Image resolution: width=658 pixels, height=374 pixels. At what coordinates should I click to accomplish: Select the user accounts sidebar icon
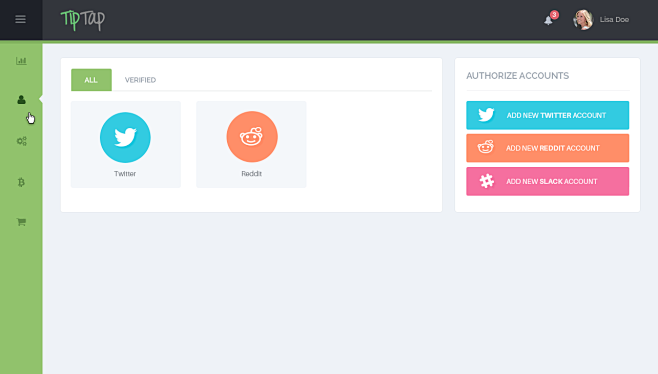[21, 99]
